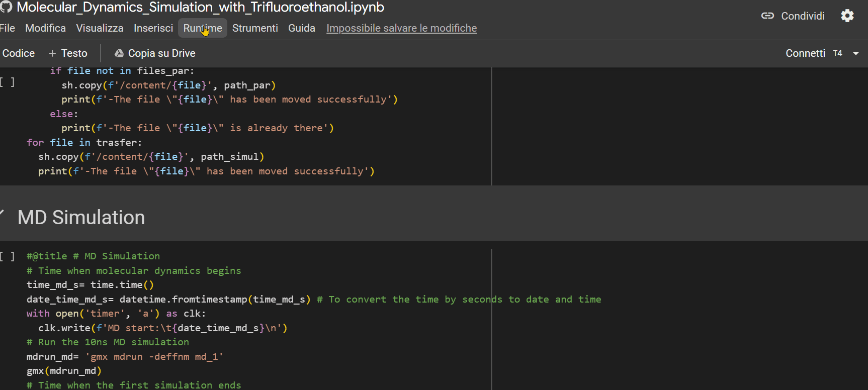The height and width of the screenshot is (390, 868).
Task: Click the "else:" line in code
Action: click(x=64, y=114)
